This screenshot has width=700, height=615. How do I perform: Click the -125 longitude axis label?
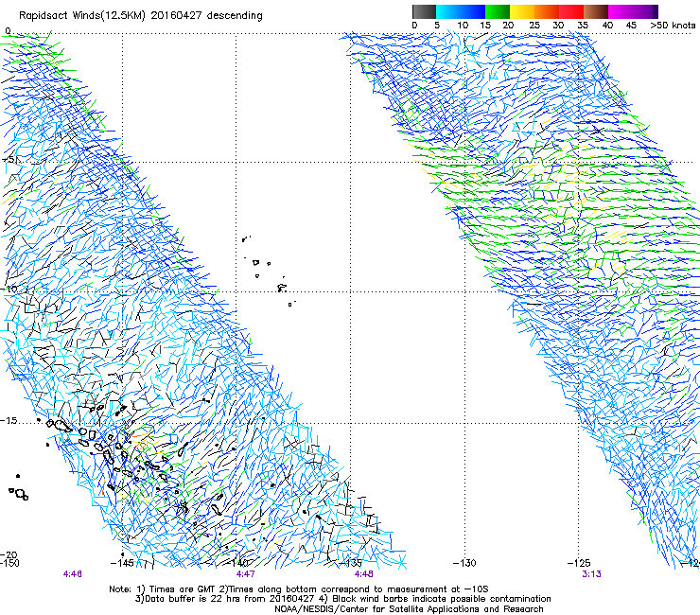tap(579, 563)
